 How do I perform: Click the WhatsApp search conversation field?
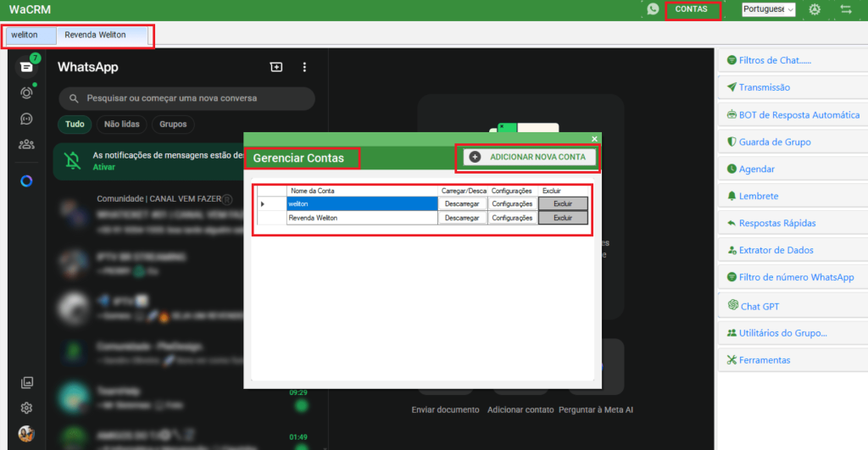pos(186,98)
